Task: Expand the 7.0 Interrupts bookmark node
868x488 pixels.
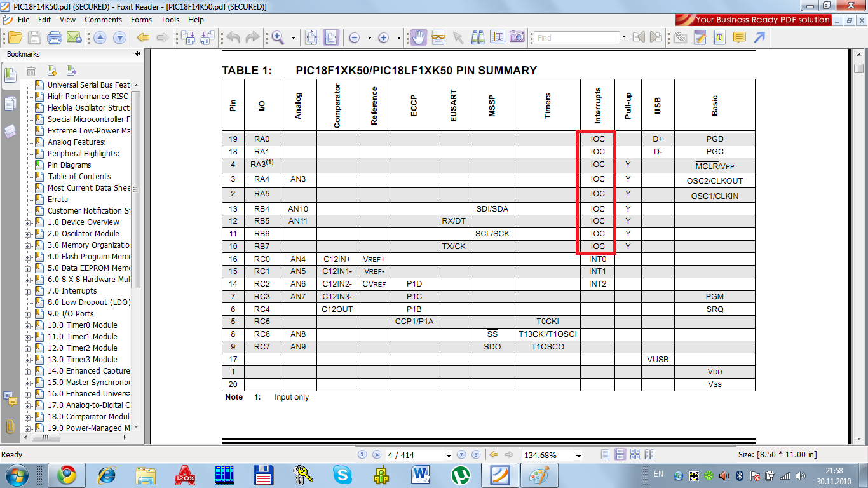Action: pyautogui.click(x=27, y=291)
